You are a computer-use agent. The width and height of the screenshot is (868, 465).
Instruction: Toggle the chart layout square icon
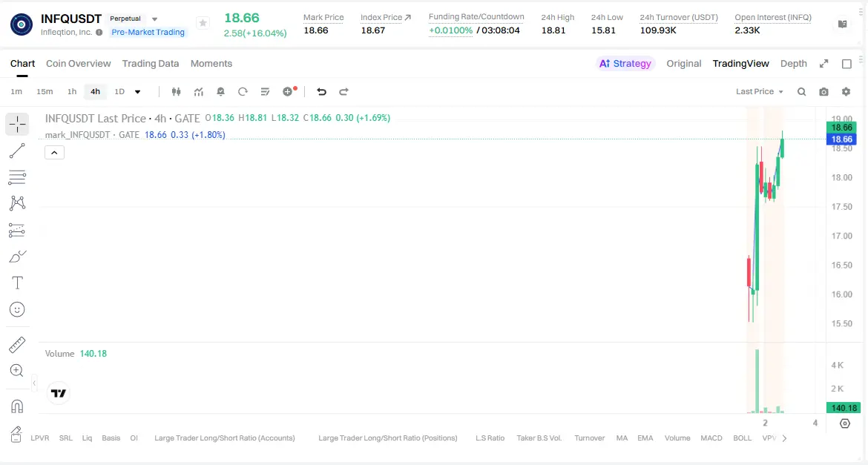tap(846, 64)
